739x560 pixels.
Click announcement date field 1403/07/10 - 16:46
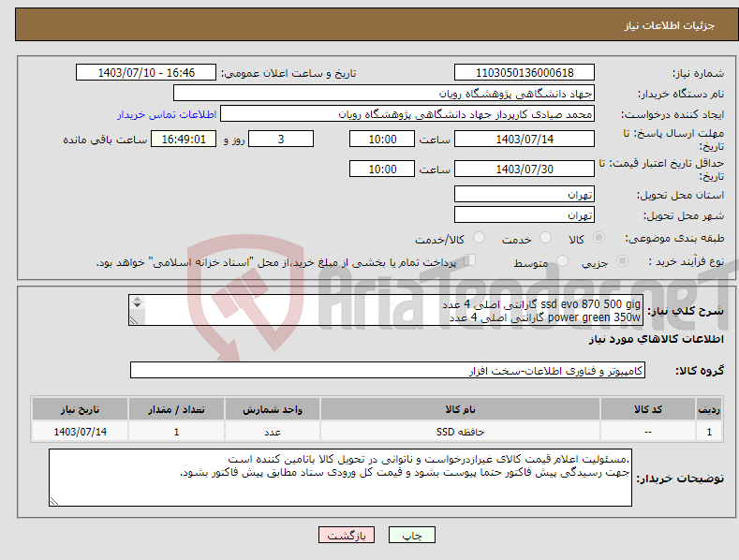tap(146, 73)
